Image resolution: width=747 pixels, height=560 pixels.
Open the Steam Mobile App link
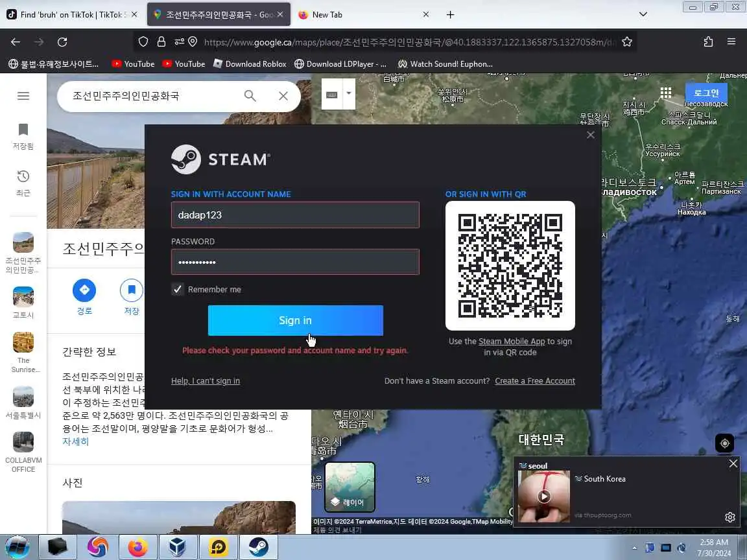click(x=511, y=342)
